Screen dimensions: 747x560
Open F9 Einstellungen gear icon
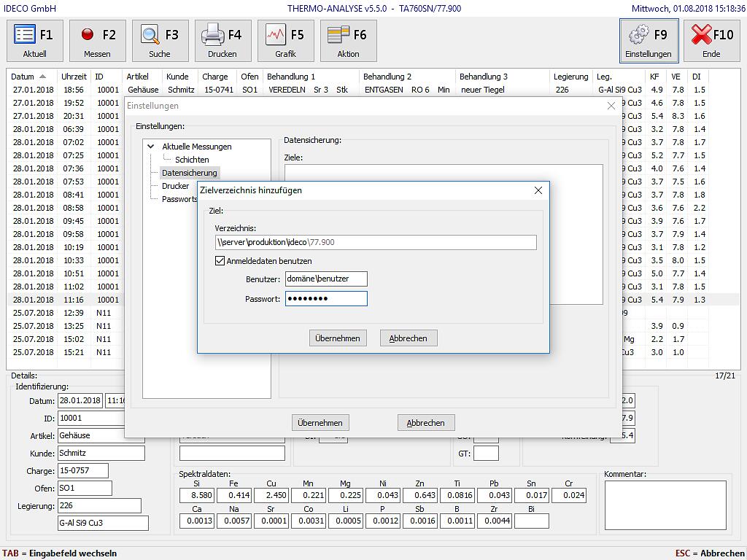[x=649, y=41]
